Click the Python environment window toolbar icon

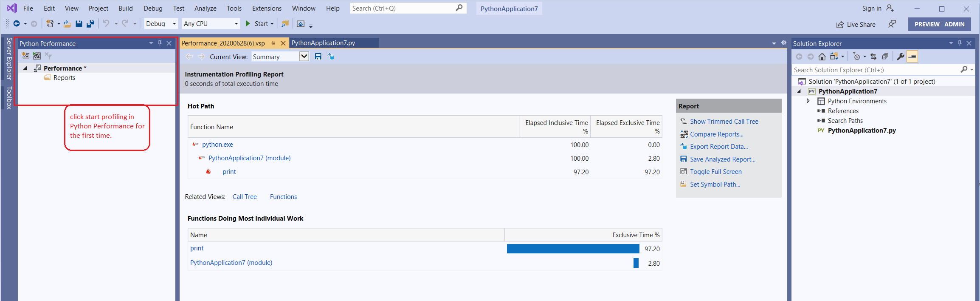tap(301, 24)
